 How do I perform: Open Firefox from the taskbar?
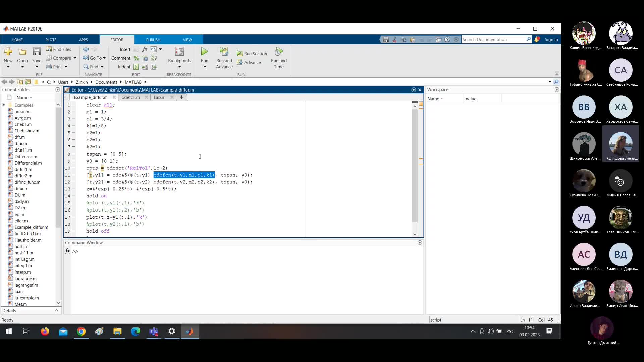pyautogui.click(x=45, y=331)
